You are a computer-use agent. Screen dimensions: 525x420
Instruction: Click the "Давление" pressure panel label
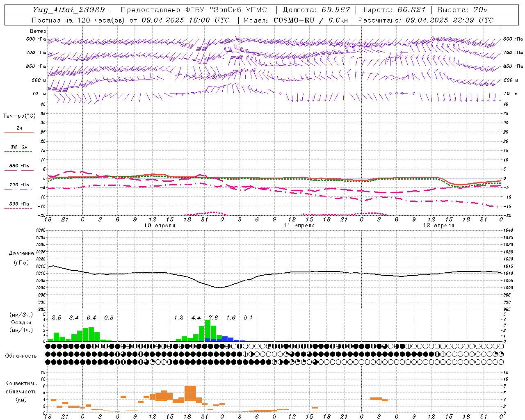tap(21, 253)
